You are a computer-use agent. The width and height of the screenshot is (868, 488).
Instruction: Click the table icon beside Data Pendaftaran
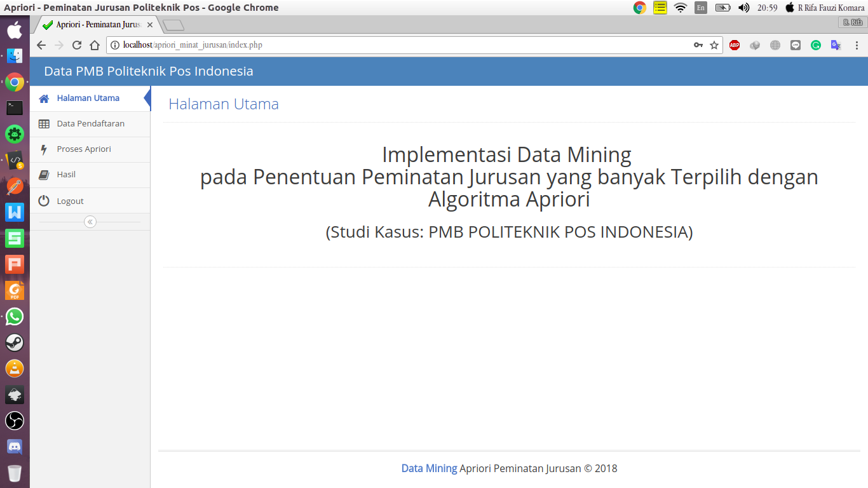pyautogui.click(x=44, y=124)
